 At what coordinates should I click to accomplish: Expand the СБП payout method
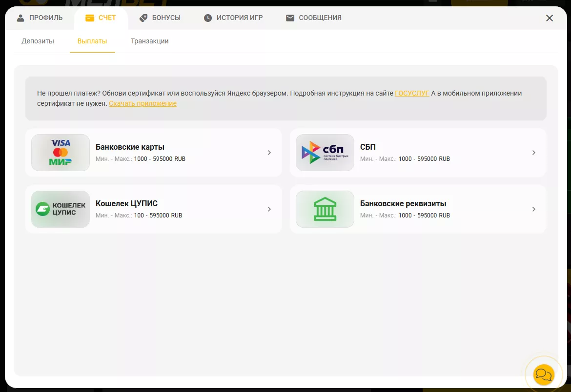coord(533,152)
